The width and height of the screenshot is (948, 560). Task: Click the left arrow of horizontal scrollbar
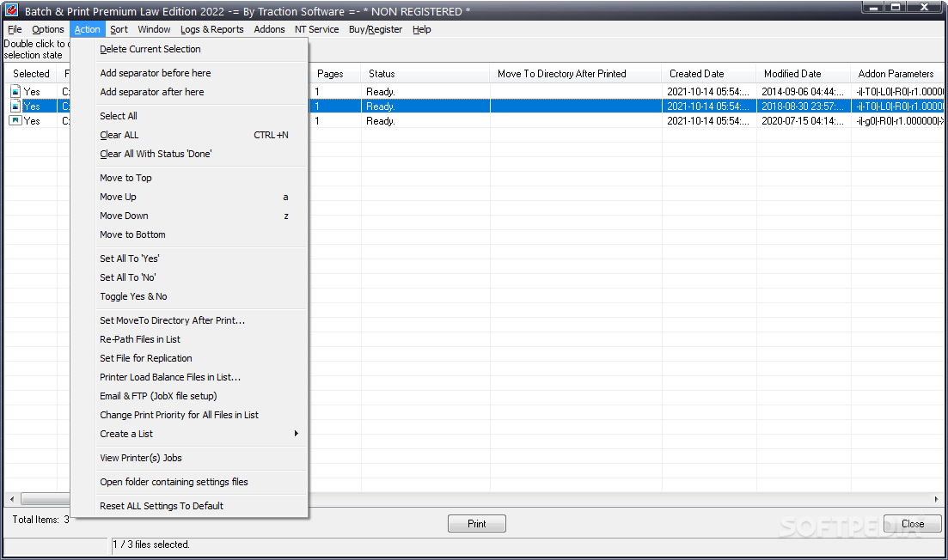click(x=12, y=499)
